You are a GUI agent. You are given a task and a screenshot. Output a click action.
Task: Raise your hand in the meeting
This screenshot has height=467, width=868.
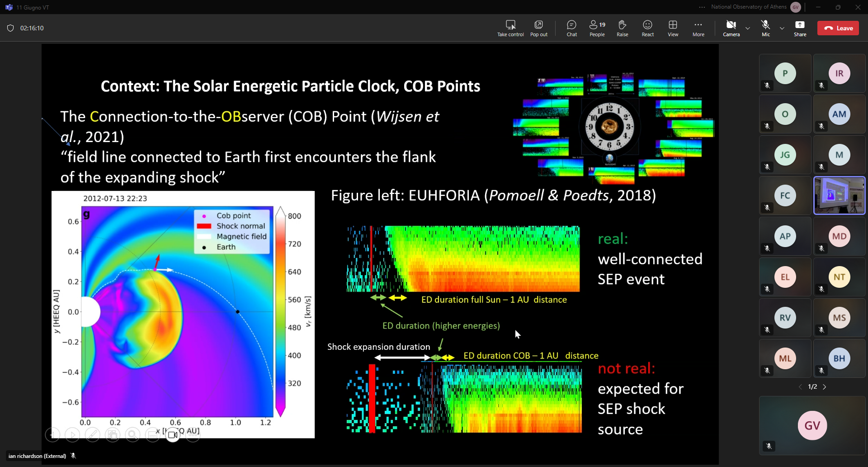623,28
